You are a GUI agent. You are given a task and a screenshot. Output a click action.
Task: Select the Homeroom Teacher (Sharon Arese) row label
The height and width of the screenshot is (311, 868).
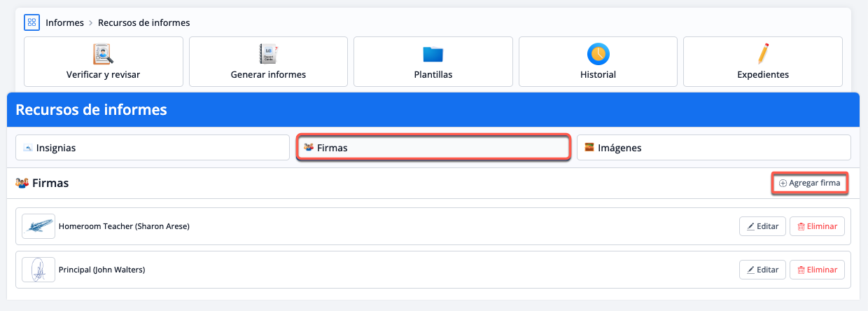coord(124,226)
